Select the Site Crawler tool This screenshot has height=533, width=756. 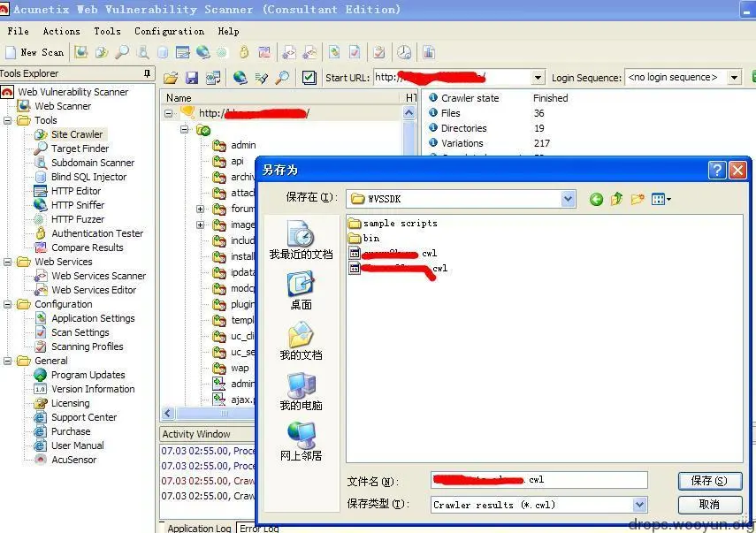(79, 133)
